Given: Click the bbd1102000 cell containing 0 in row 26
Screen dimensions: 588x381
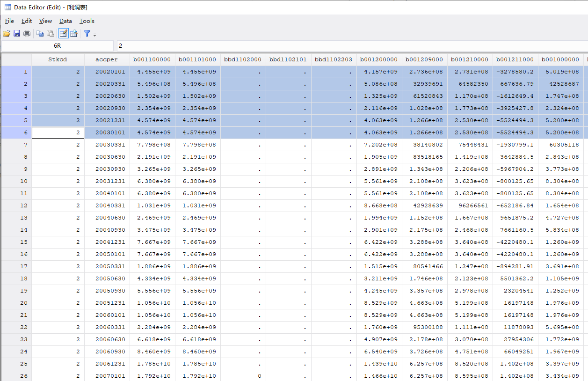Looking at the screenshot, I should click(243, 376).
